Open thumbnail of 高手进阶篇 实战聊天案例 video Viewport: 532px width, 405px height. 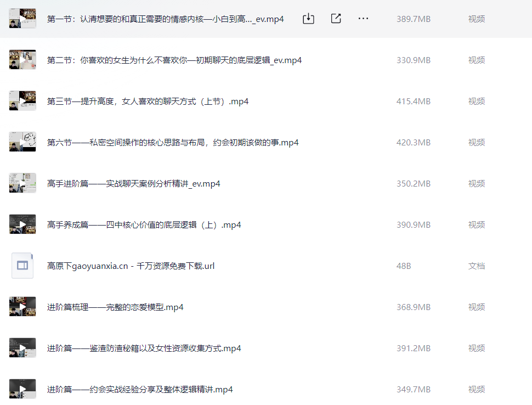pos(22,183)
